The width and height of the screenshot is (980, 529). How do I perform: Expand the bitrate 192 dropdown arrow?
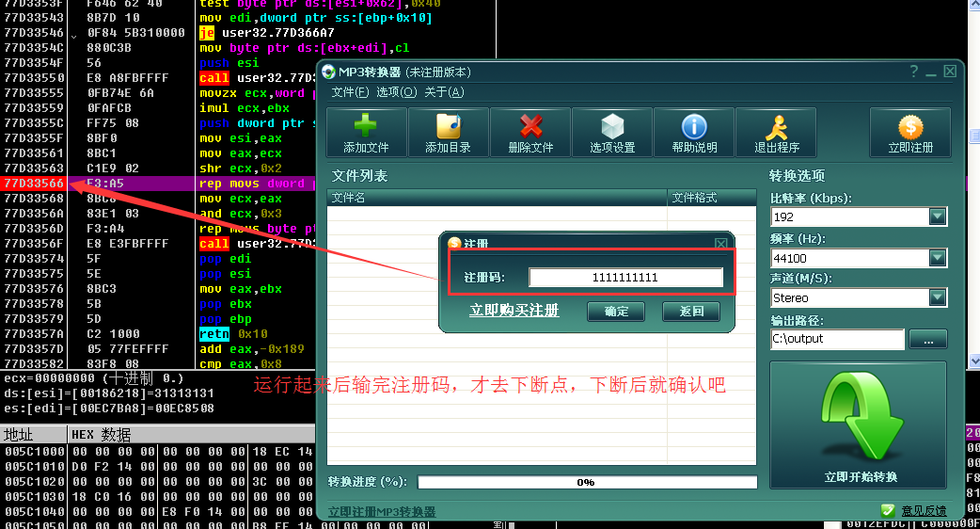click(x=937, y=217)
